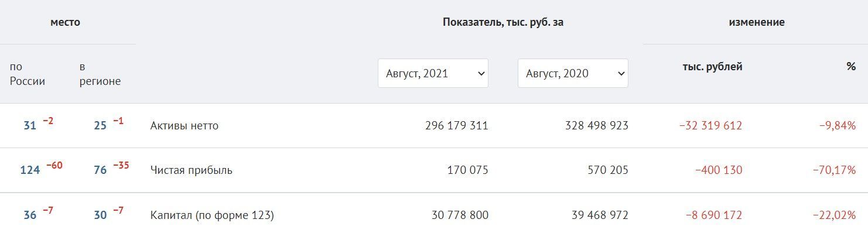Viewport: 868px width, 233px height.
Task: Open the Август, 2020 period dropdown
Action: [573, 73]
